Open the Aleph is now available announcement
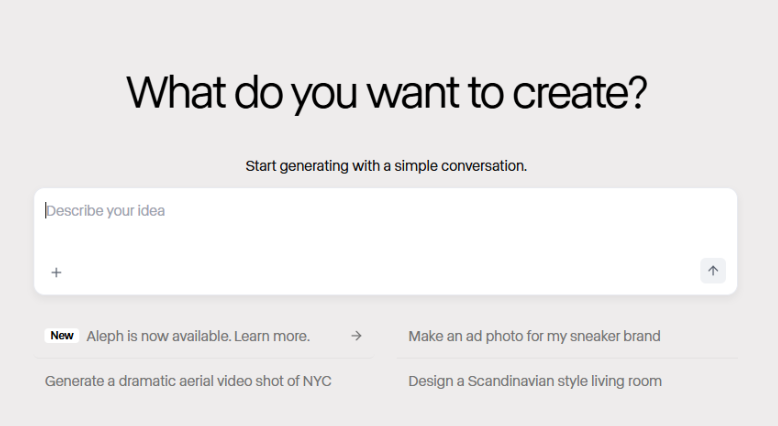This screenshot has width=778, height=426. pyautogui.click(x=198, y=336)
